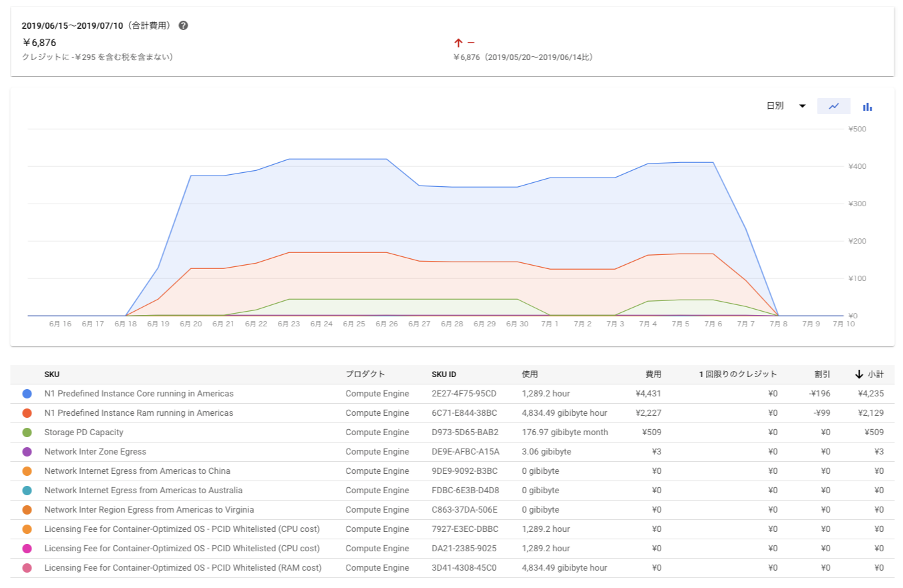
Task: Click SKU ID C863-37DA-506E
Action: point(465,510)
